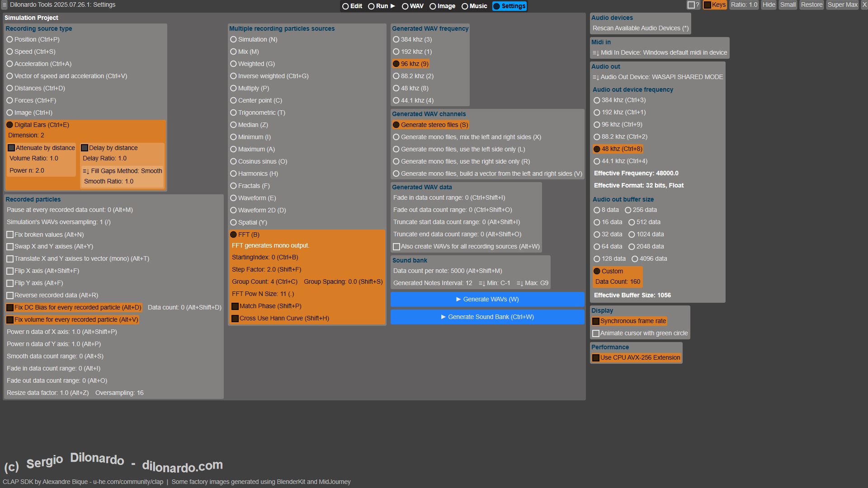
Task: Open the hamburger menu icon at top-left
Action: [4, 5]
